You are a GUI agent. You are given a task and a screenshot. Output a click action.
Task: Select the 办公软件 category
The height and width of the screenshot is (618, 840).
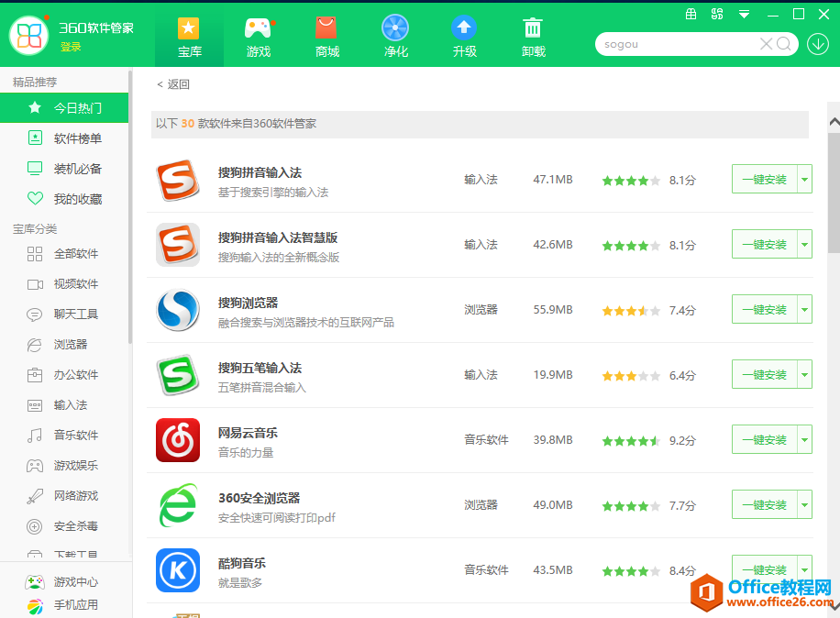(64, 375)
